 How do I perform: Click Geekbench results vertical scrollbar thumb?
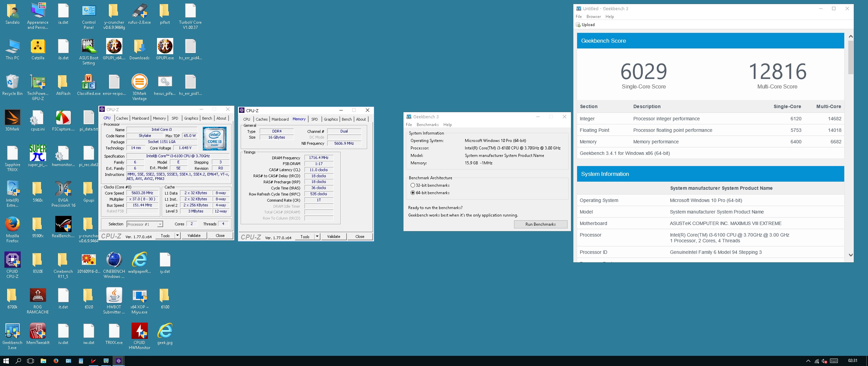850,58
